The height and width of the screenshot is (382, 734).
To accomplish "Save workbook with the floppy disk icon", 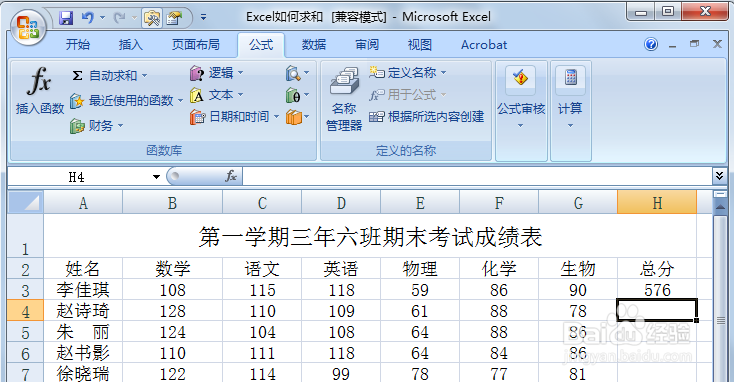I will click(66, 18).
